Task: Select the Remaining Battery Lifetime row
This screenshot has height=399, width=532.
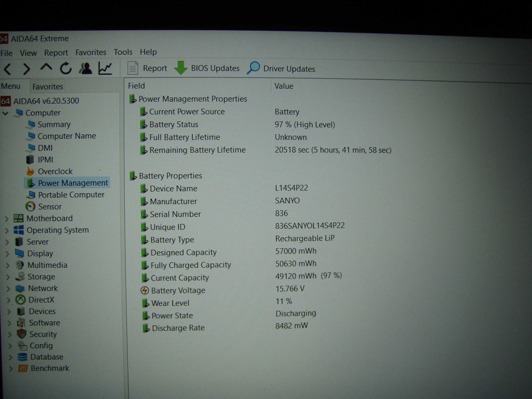Action: 265,150
